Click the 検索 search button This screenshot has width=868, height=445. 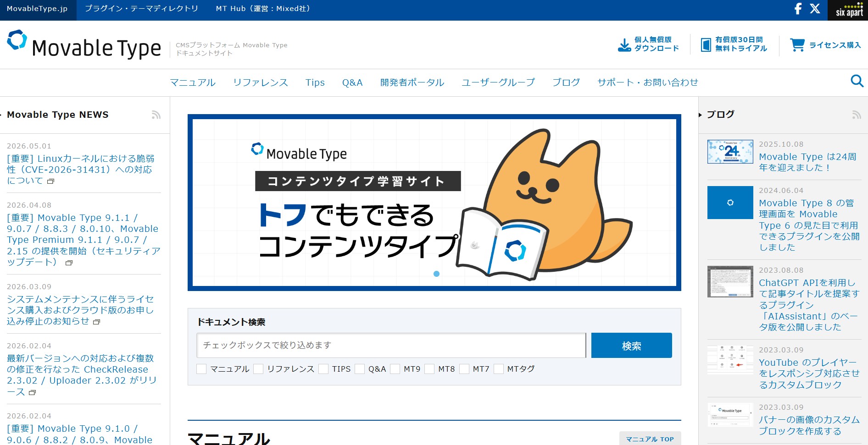(631, 346)
